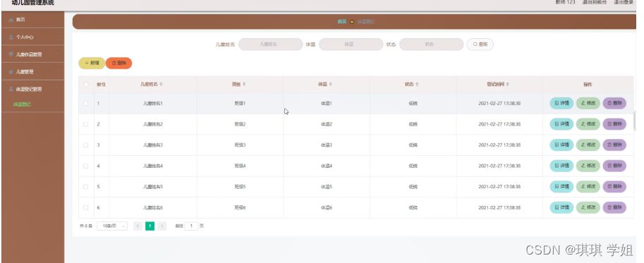The height and width of the screenshot is (263, 644).
Task: Click 退出到前台 in the top bar
Action: pyautogui.click(x=595, y=2)
